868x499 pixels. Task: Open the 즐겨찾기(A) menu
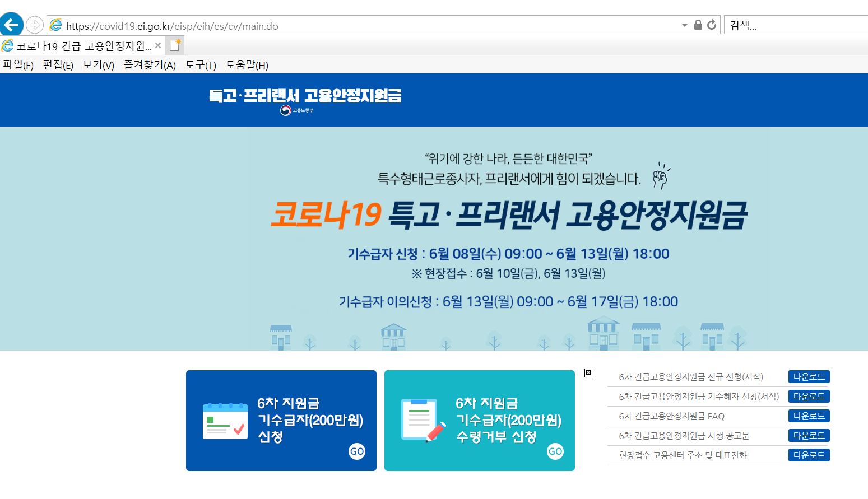coord(148,65)
